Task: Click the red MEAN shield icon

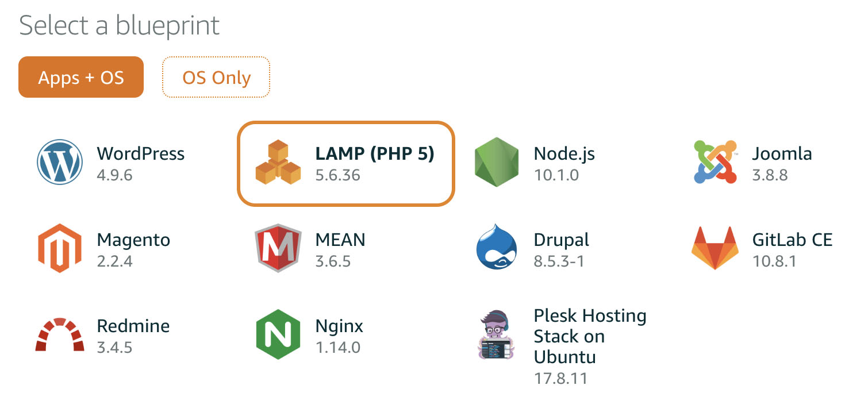Action: click(x=278, y=249)
